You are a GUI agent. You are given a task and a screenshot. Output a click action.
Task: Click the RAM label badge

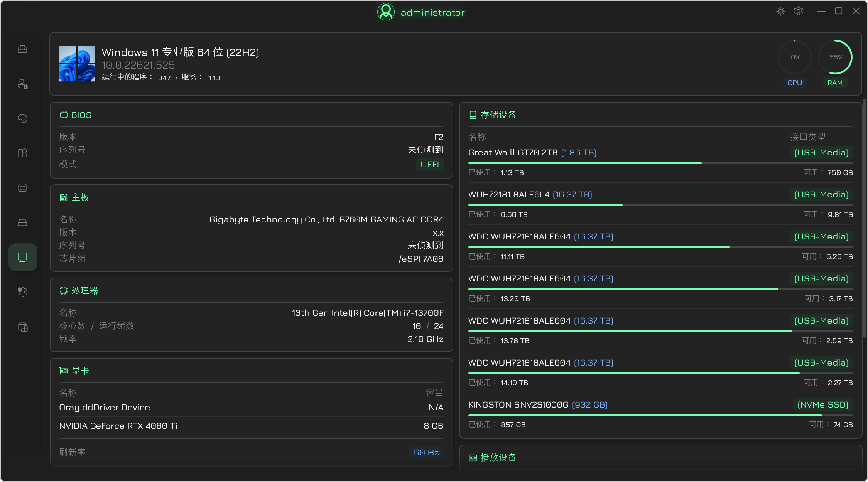[835, 83]
